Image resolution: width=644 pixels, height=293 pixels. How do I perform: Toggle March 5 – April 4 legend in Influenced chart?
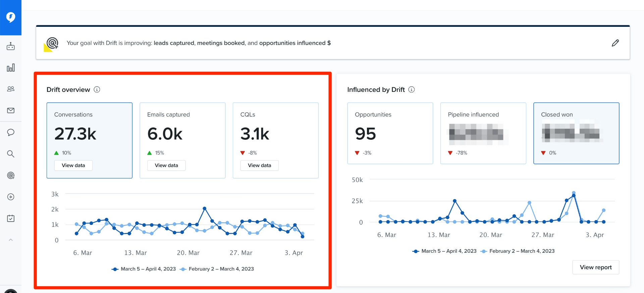[444, 251]
